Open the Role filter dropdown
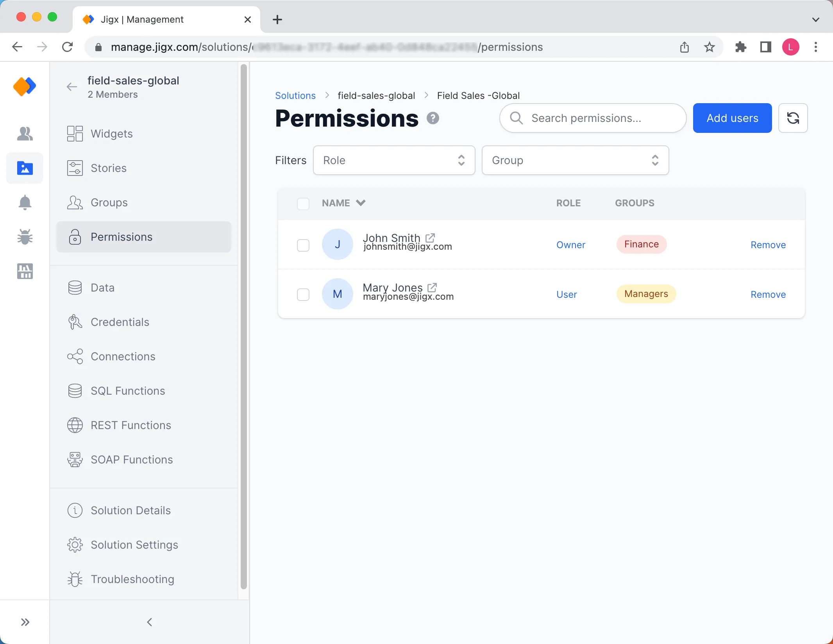The image size is (833, 644). [x=394, y=160]
